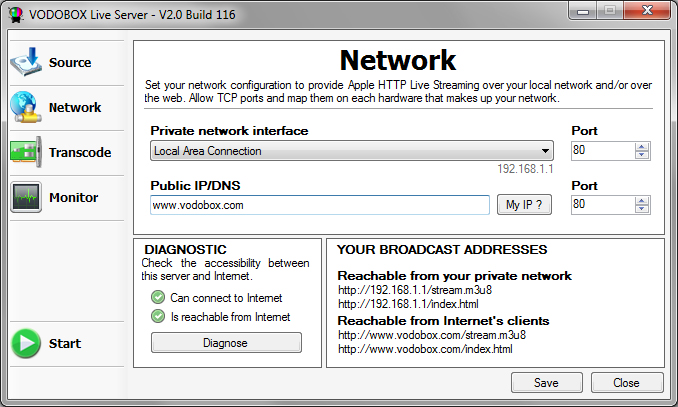Open the Transcode section label
This screenshot has width=678, height=407.
pos(80,153)
